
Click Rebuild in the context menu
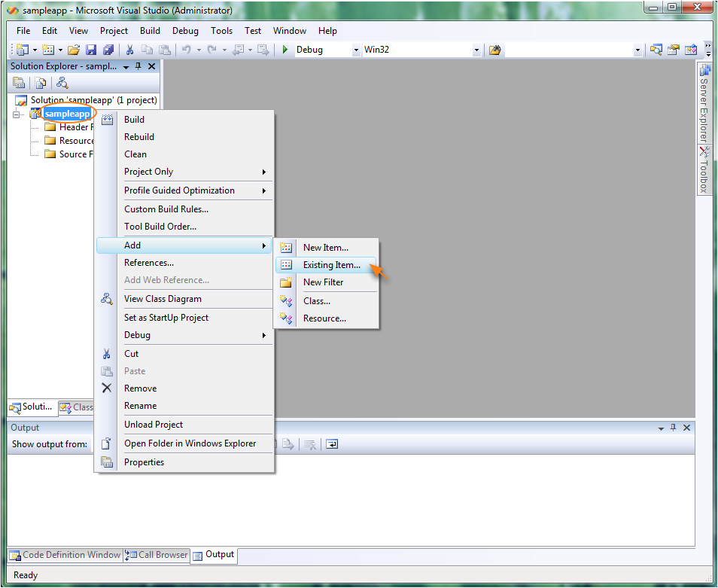pos(184,137)
